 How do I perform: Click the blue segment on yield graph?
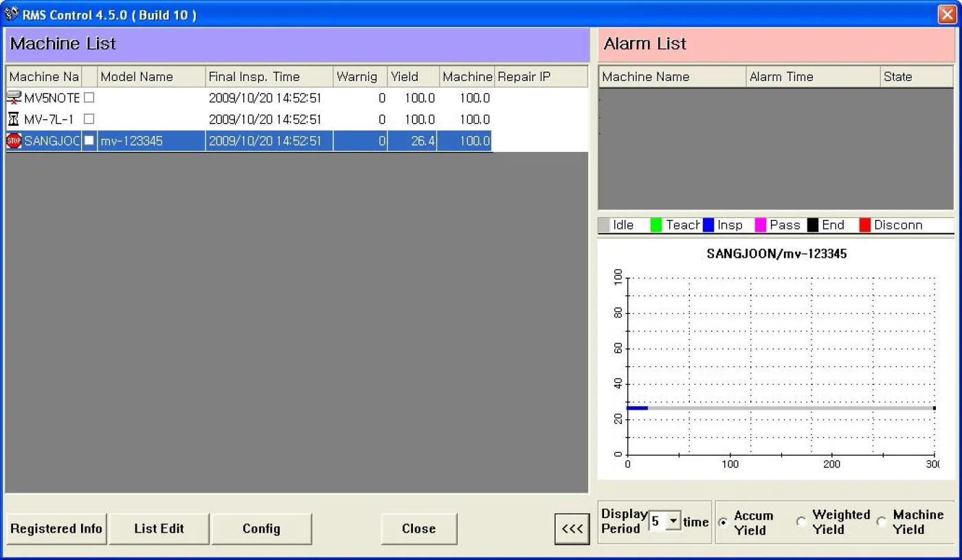pyautogui.click(x=637, y=408)
